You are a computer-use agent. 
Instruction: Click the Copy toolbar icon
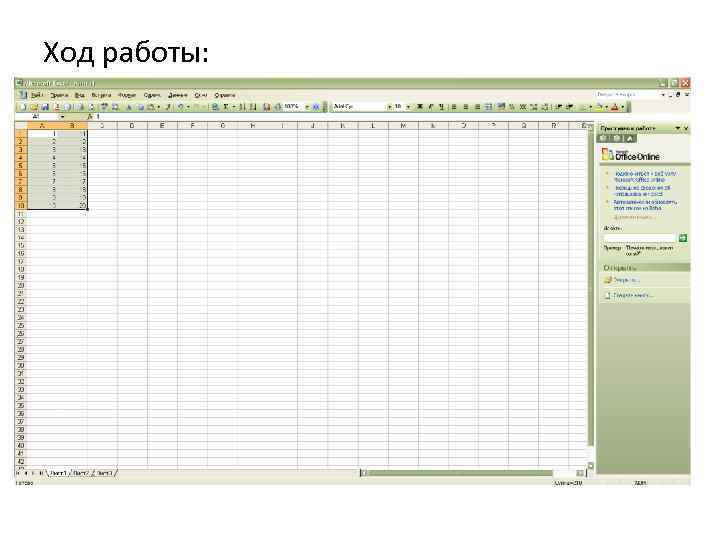pos(141,107)
